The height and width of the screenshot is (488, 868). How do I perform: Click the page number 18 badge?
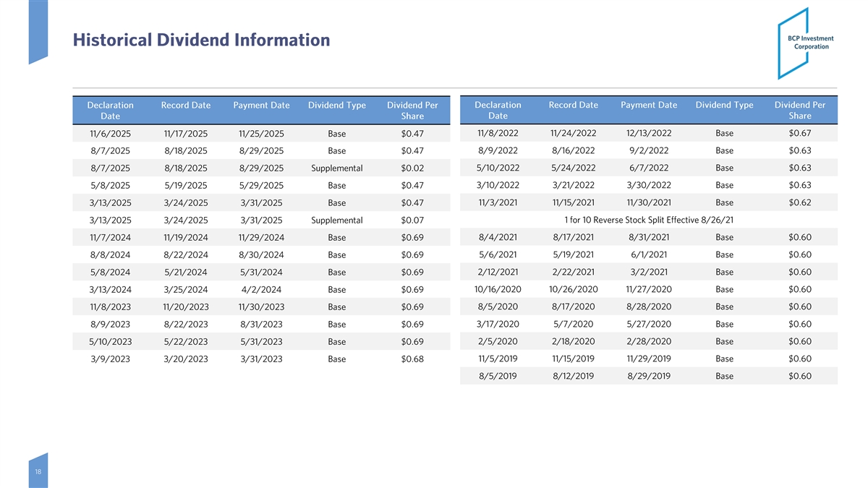pos(38,471)
